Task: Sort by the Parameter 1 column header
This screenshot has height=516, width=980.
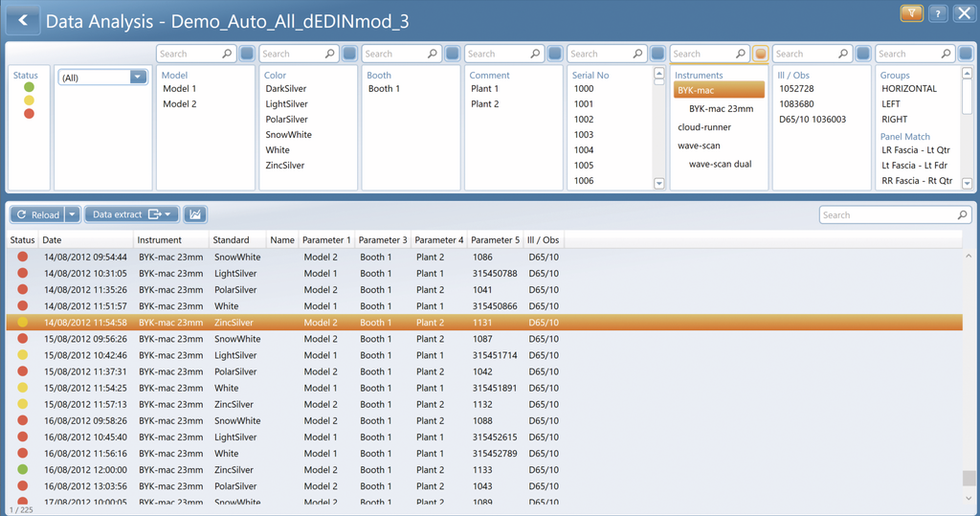Action: pyautogui.click(x=326, y=239)
